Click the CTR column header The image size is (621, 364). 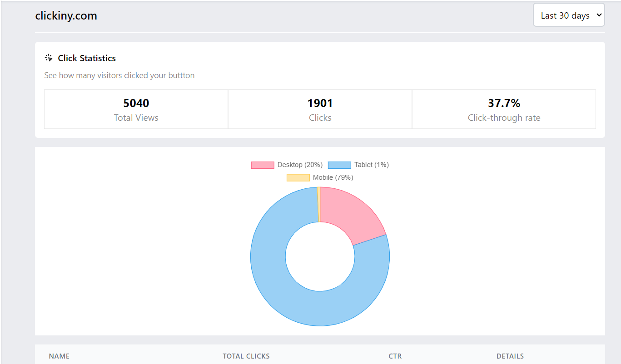coord(395,356)
